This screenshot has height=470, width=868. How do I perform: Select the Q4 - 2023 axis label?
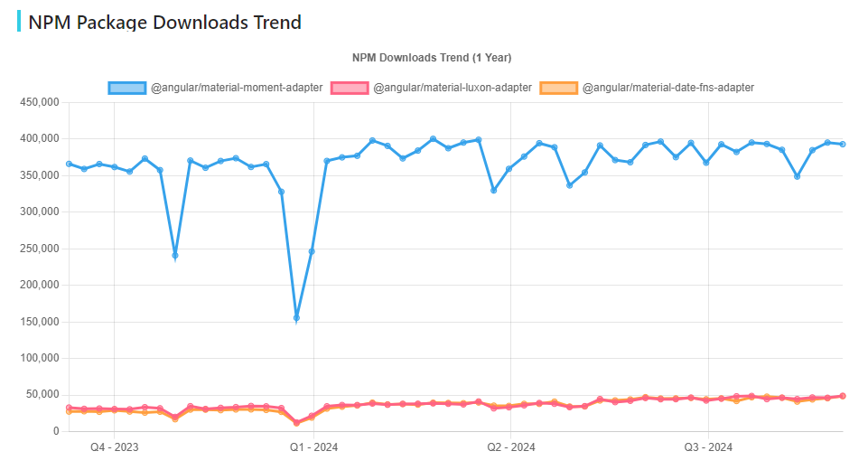(114, 447)
